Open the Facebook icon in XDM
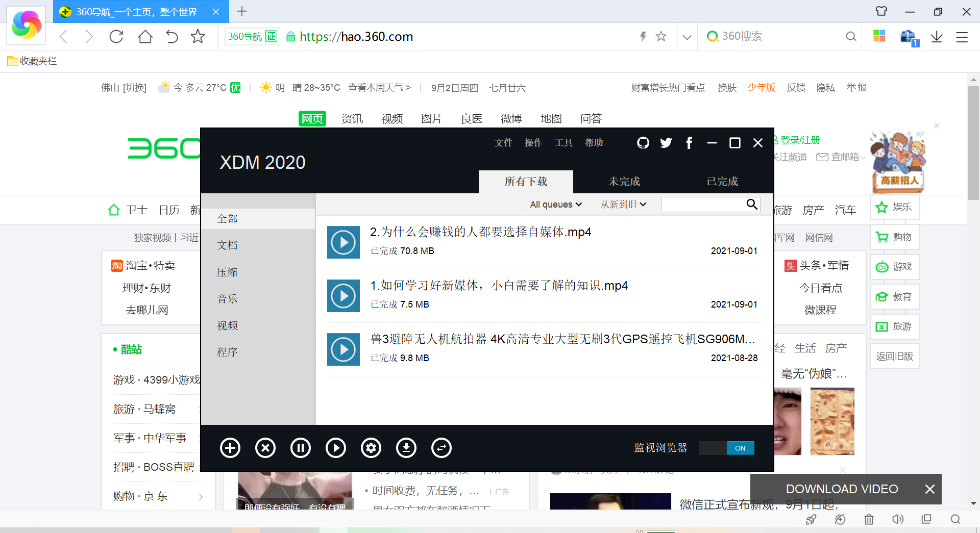 [x=689, y=143]
